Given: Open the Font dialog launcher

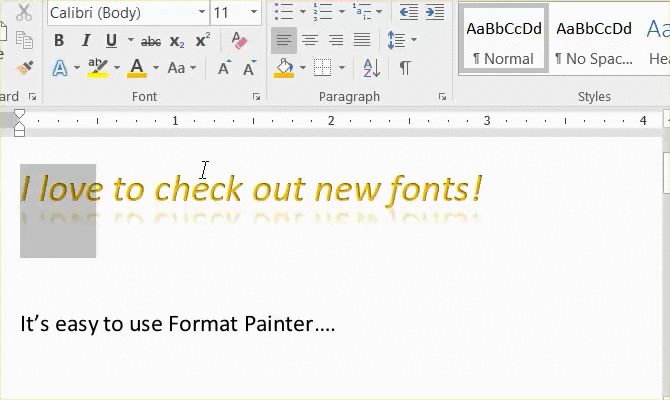Looking at the screenshot, I should pos(256,97).
